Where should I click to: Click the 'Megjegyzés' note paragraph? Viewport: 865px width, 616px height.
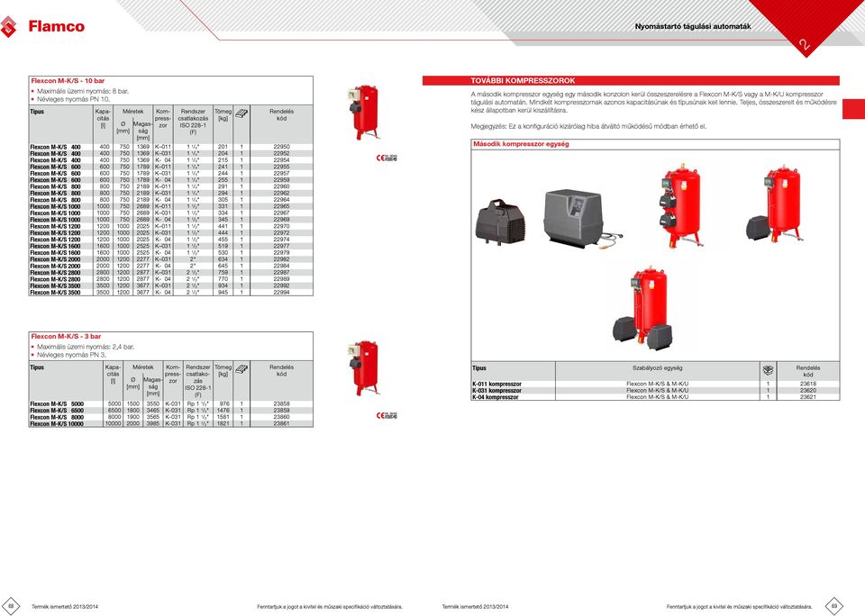click(x=588, y=126)
